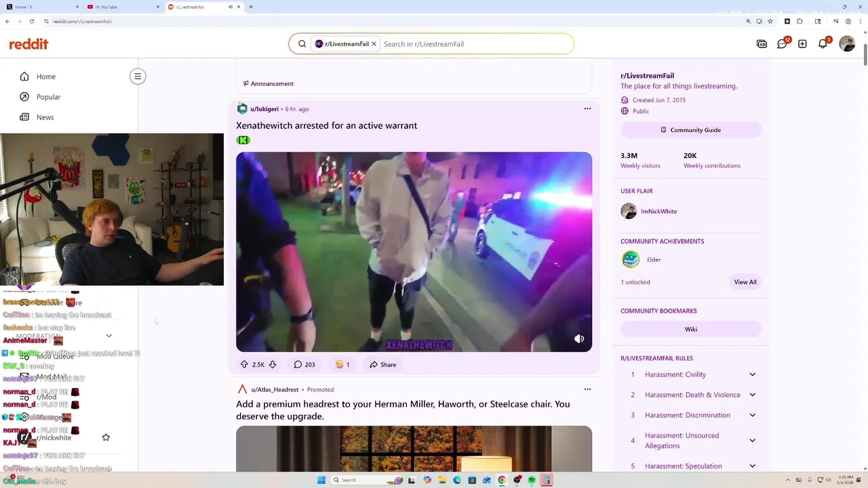Bookmark this page with the star
This screenshot has height=488, width=868.
pos(770,21)
